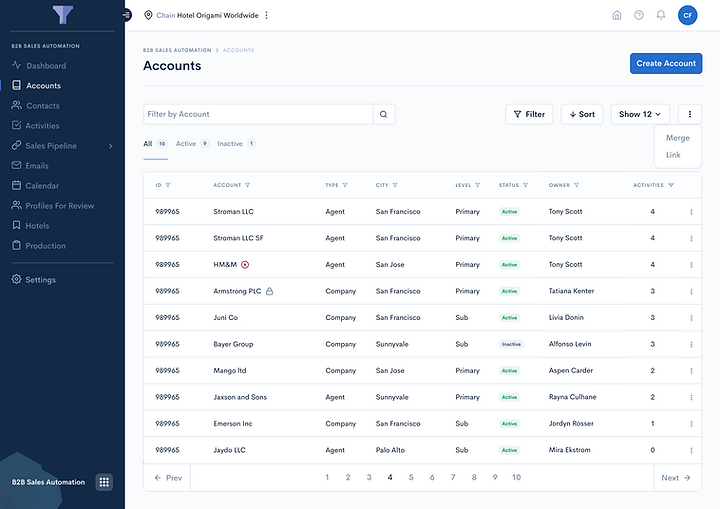This screenshot has width=720, height=509.
Task: Filter the Type column header
Action: pos(345,185)
